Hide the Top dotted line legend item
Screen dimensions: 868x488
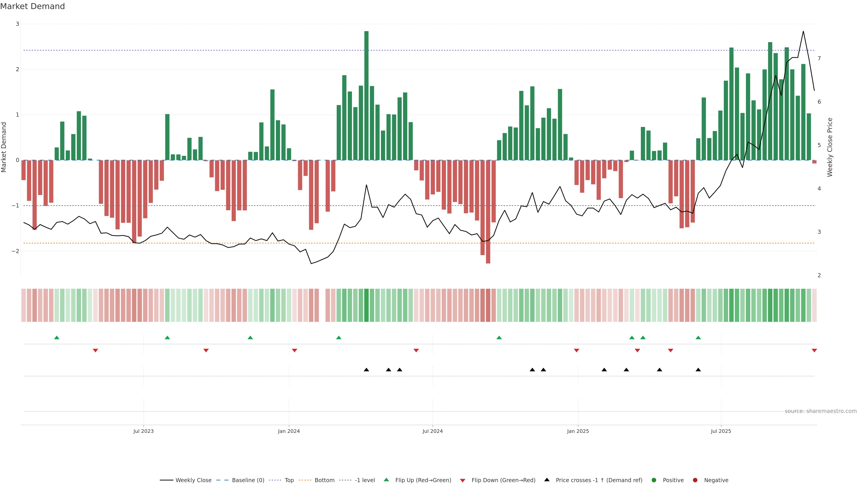[289, 480]
